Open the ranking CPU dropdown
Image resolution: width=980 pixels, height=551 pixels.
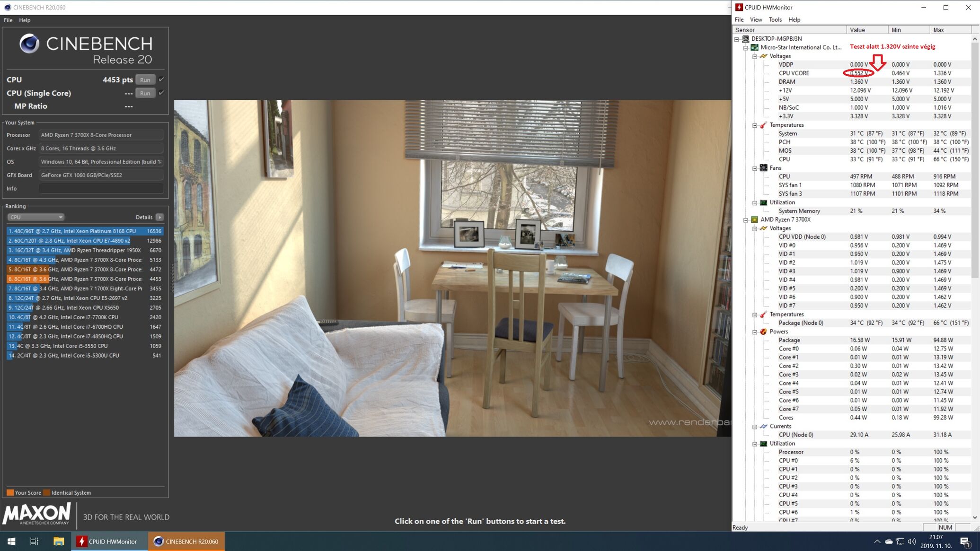click(x=35, y=217)
